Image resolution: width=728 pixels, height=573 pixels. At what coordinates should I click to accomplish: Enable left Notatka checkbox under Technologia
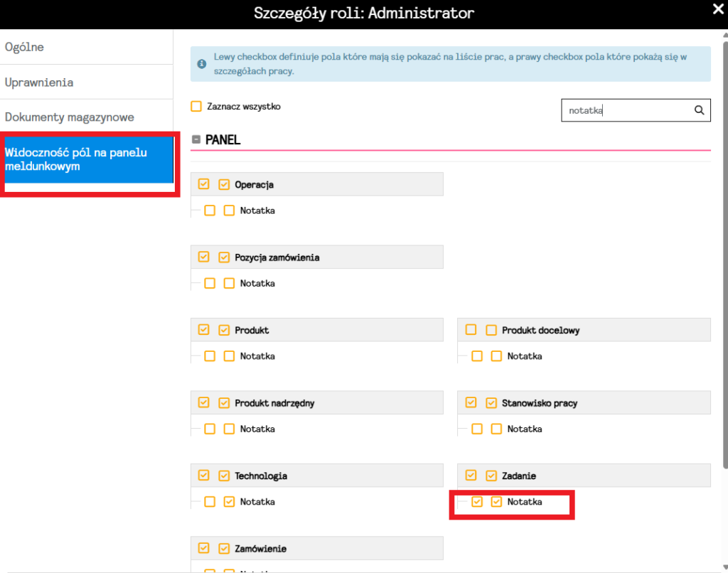(210, 502)
